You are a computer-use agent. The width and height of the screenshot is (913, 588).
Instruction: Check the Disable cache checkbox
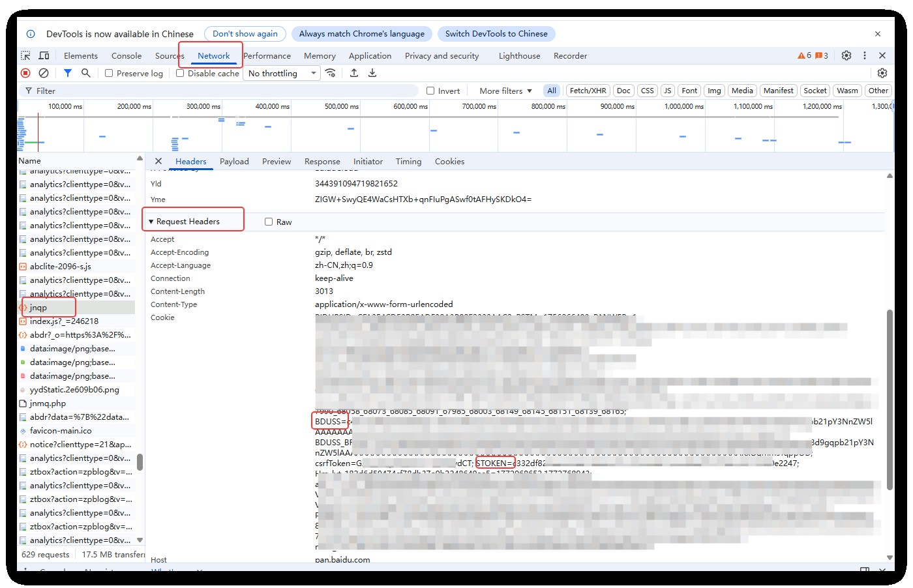point(180,74)
